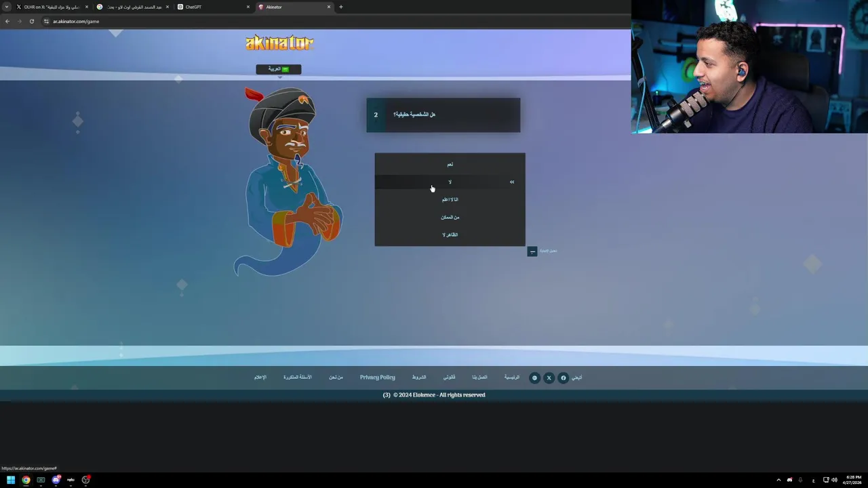The width and height of the screenshot is (868, 488).
Task: Answer لا (no) to the question
Action: [x=450, y=182]
